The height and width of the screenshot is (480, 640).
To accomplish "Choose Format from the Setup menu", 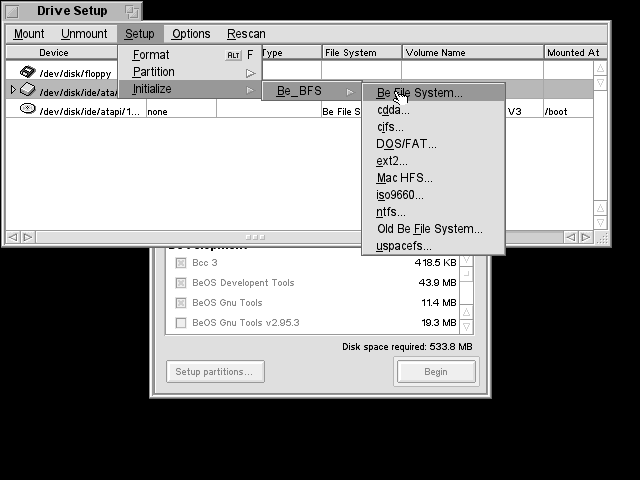I will pos(190,55).
